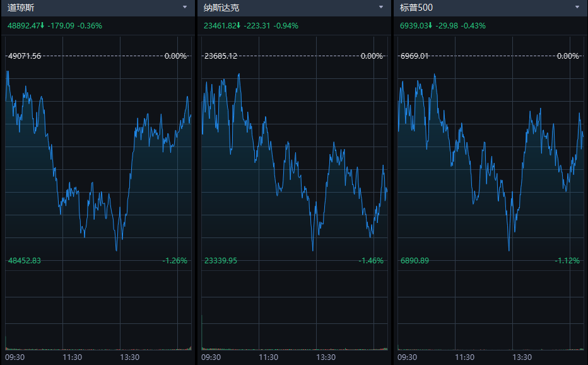Screen dimensions: 588x365
Task: Click the 48452.83 low price label
Action: coord(24,260)
